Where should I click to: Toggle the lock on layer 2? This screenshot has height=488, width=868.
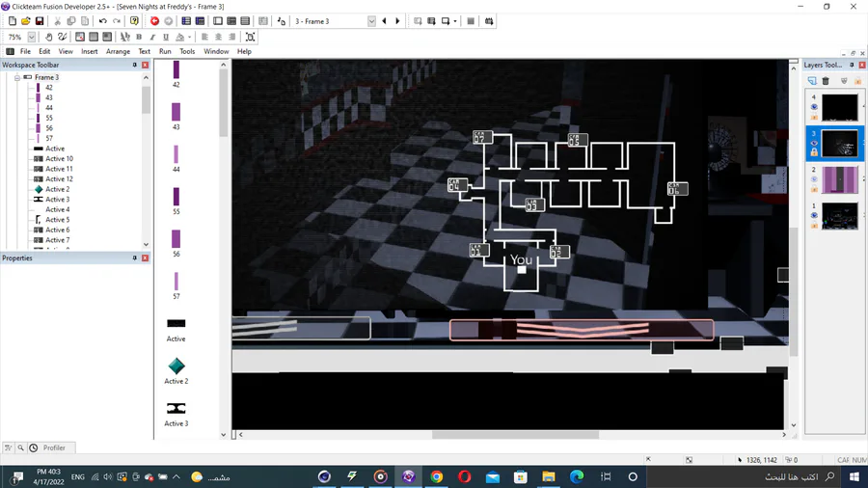[814, 189]
